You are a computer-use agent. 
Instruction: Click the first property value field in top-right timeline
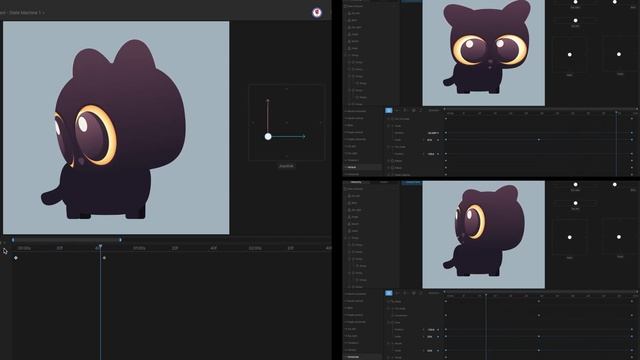coord(433,133)
